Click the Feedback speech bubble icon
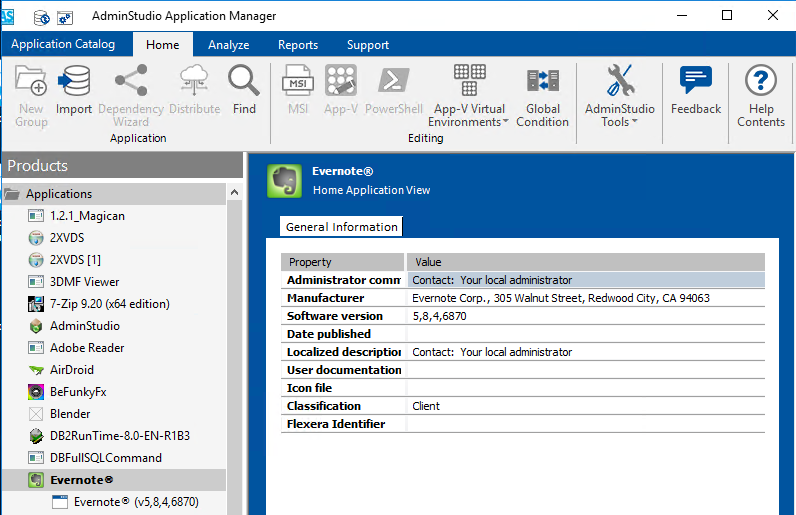This screenshot has width=796, height=515. tap(695, 80)
